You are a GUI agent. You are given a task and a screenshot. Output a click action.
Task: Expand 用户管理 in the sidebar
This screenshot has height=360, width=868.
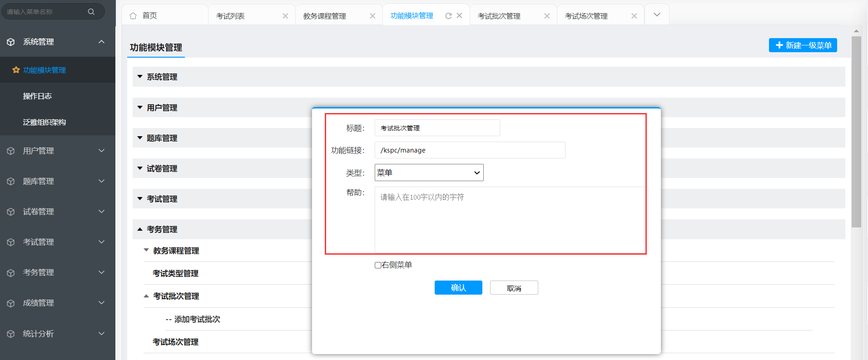58,151
